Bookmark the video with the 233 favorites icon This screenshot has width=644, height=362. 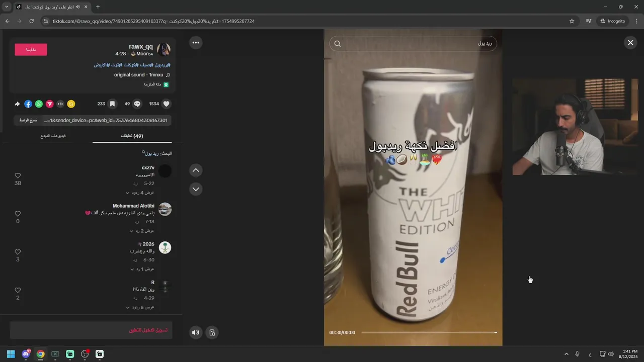pyautogui.click(x=112, y=104)
